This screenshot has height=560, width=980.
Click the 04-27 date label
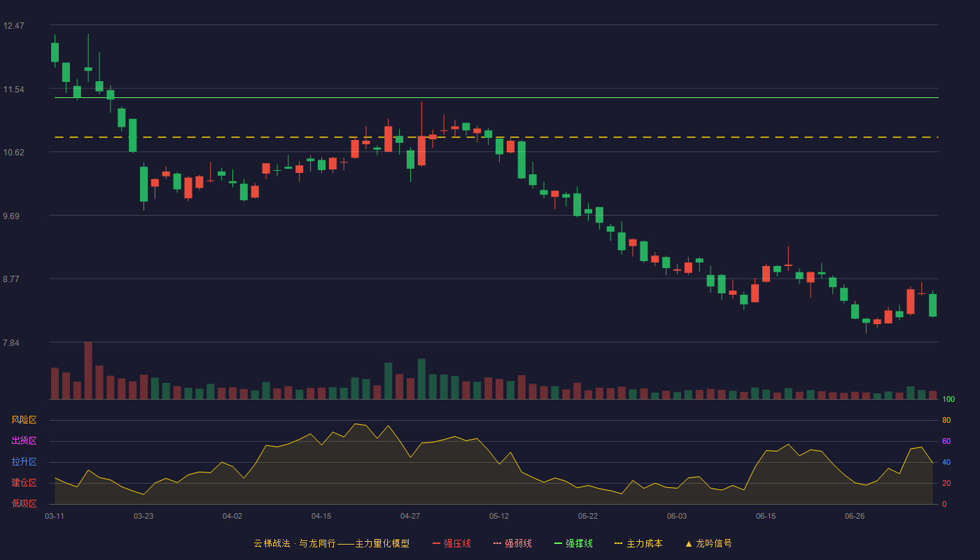click(410, 516)
